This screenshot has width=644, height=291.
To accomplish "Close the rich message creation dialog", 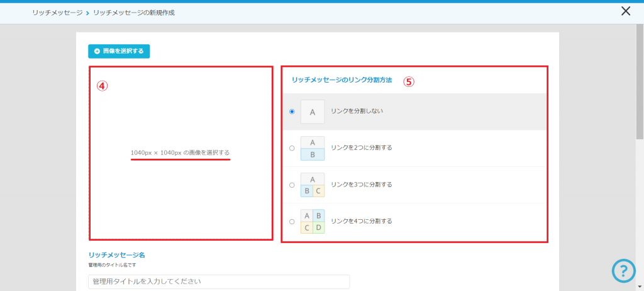I will pos(625,11).
